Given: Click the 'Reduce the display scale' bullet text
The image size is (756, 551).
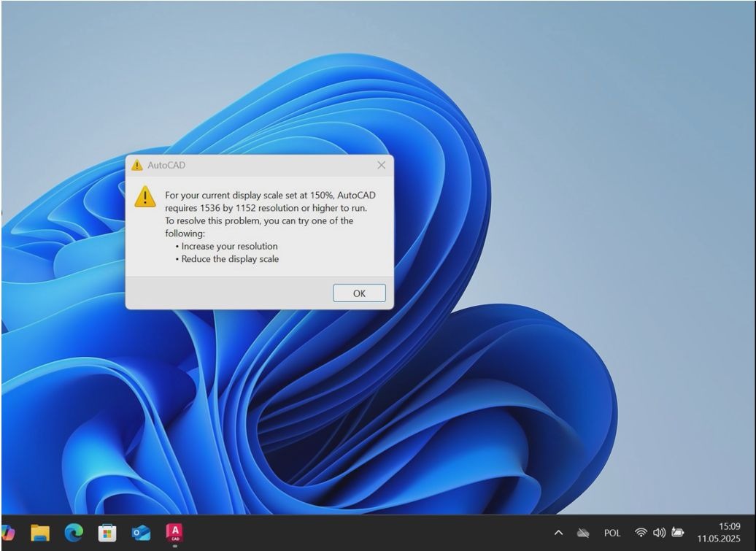Looking at the screenshot, I should tap(230, 259).
